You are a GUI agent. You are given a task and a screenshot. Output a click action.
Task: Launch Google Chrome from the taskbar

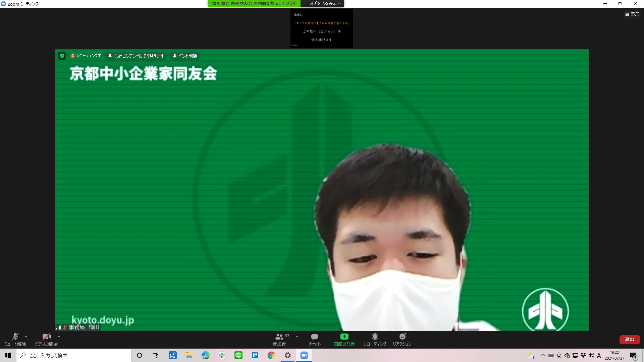[271, 355]
